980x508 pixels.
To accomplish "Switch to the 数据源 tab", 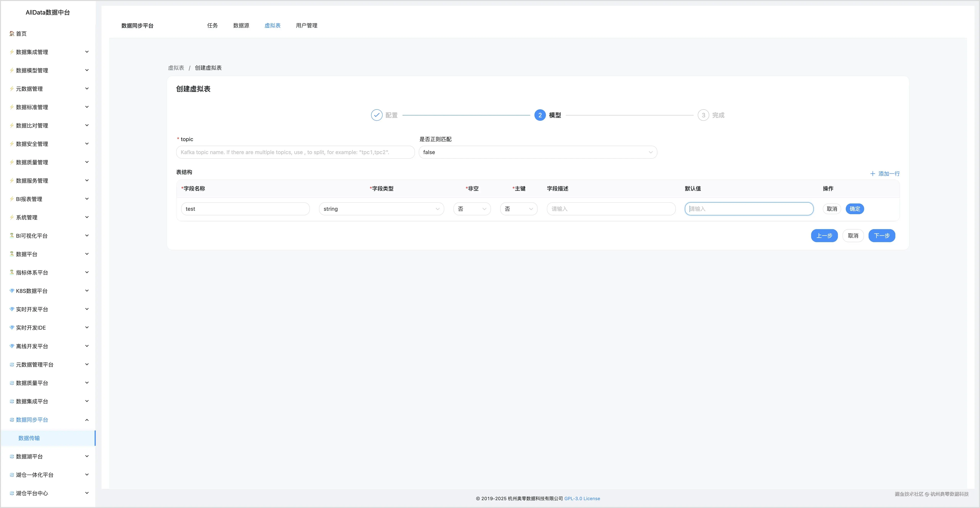I will coord(241,25).
